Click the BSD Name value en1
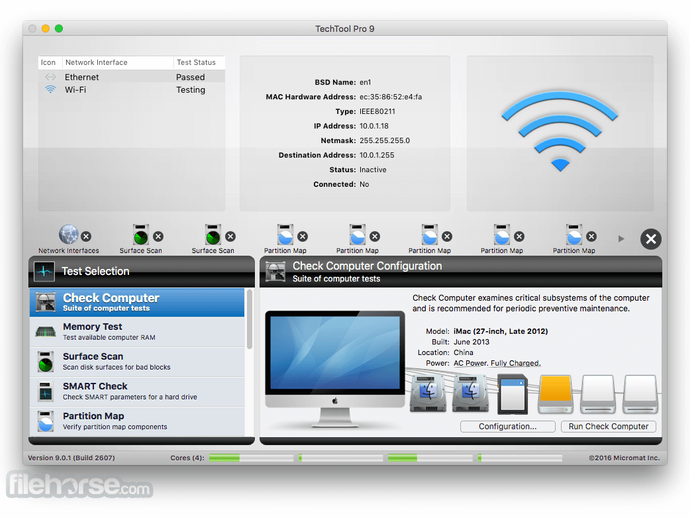Viewport: 690px width, 518px height. click(x=365, y=82)
